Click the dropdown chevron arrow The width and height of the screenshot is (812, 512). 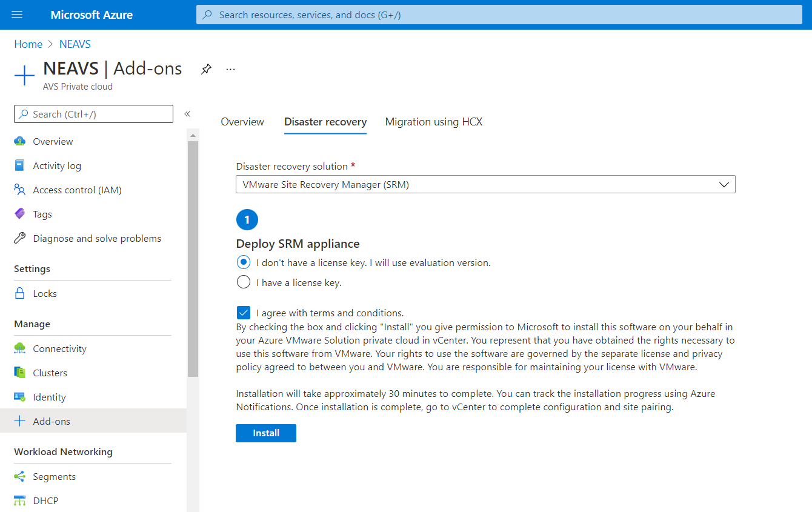click(724, 185)
